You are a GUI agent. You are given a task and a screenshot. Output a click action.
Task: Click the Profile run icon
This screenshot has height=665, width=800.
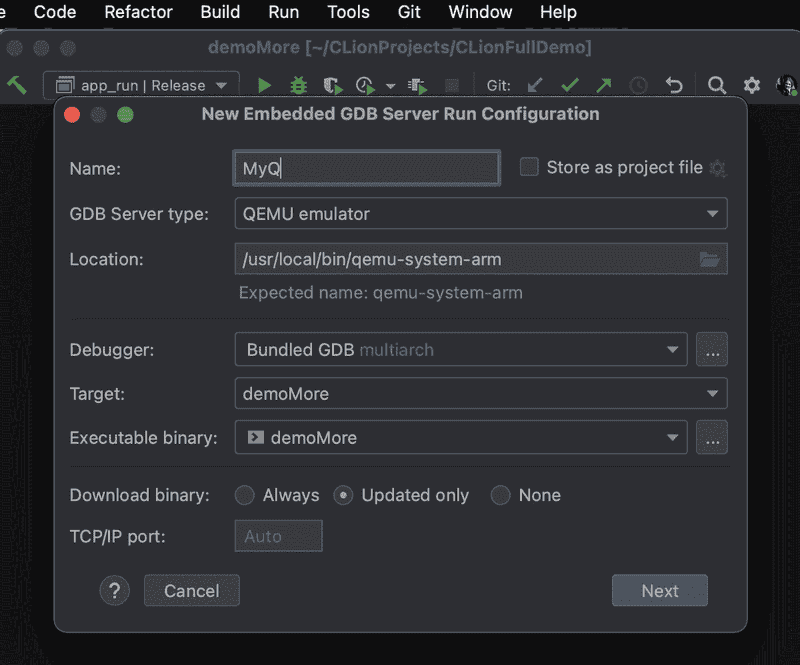point(365,85)
